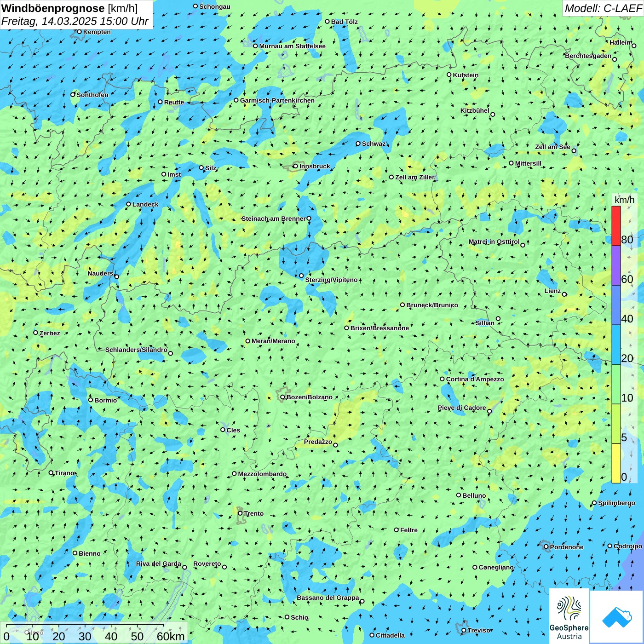644x644 pixels.
Task: Click the Bienno label
Action: coord(90,553)
